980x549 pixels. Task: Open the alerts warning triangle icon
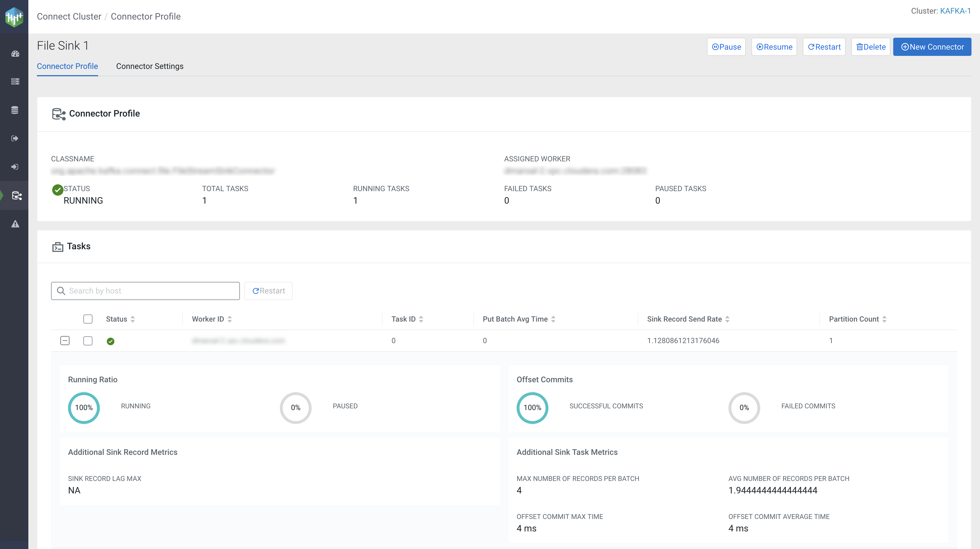15,224
